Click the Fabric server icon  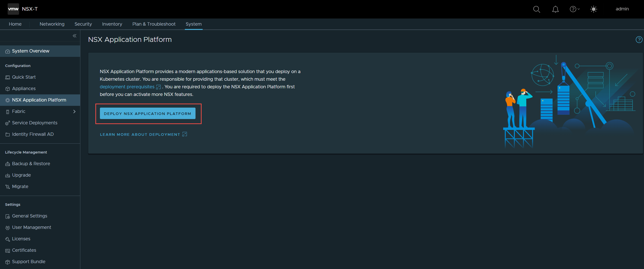pos(8,112)
